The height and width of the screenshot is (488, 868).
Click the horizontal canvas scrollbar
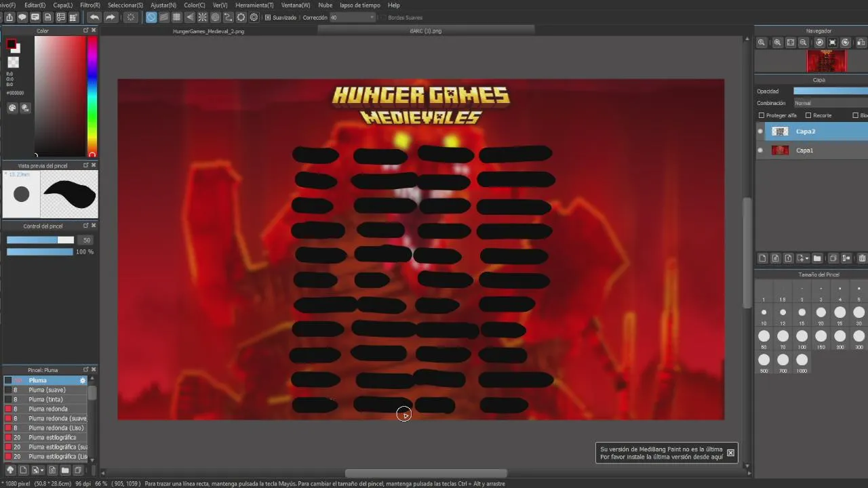pyautogui.click(x=426, y=473)
